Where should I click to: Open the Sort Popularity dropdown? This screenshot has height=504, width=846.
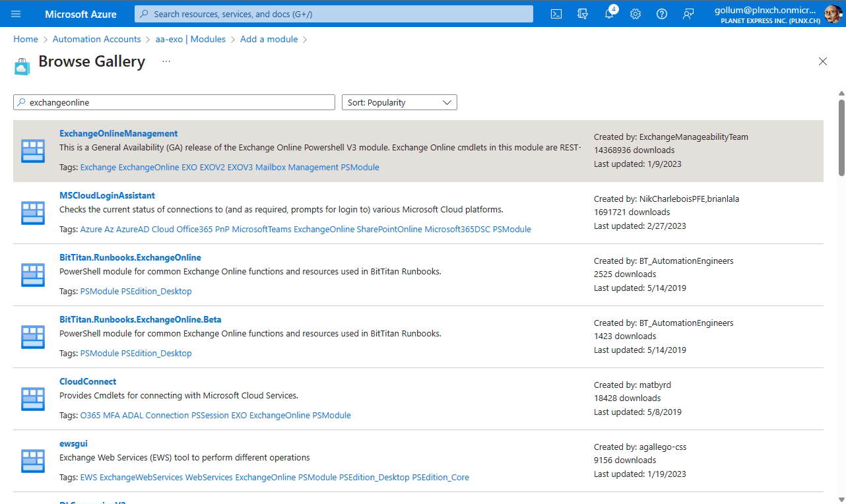[x=399, y=102]
